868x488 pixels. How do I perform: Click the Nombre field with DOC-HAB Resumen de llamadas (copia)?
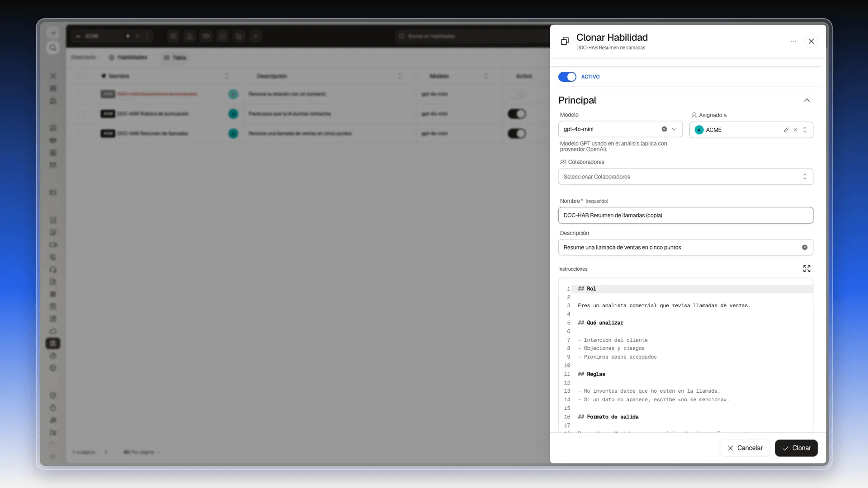pos(685,216)
